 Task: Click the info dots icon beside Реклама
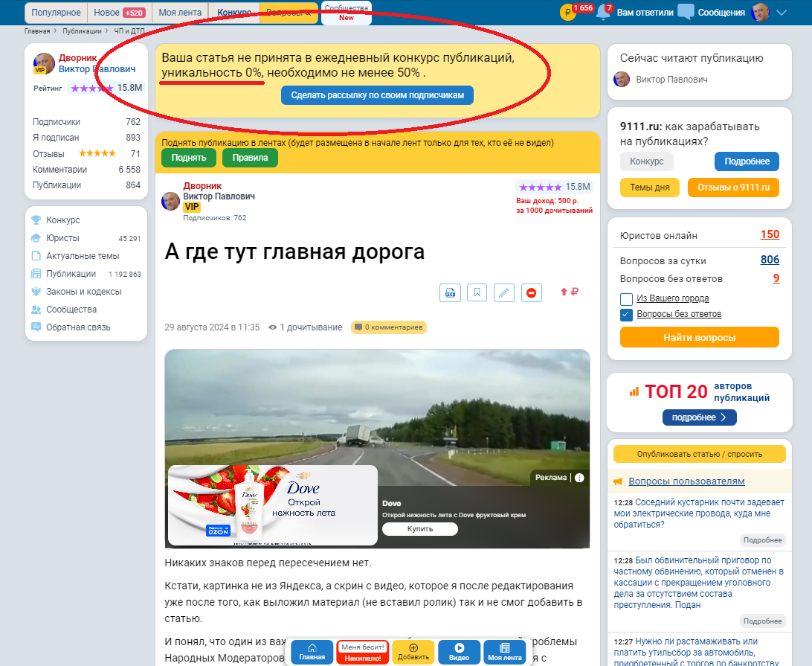[x=579, y=478]
